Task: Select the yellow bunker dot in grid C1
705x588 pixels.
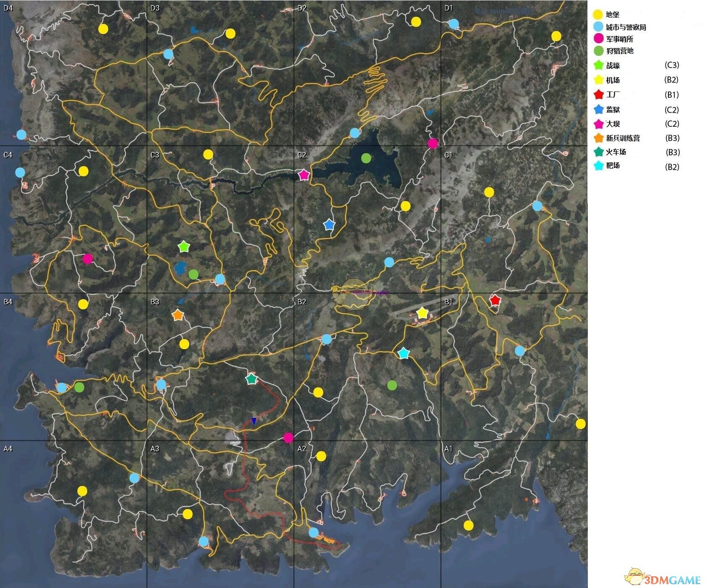Action: coord(489,192)
